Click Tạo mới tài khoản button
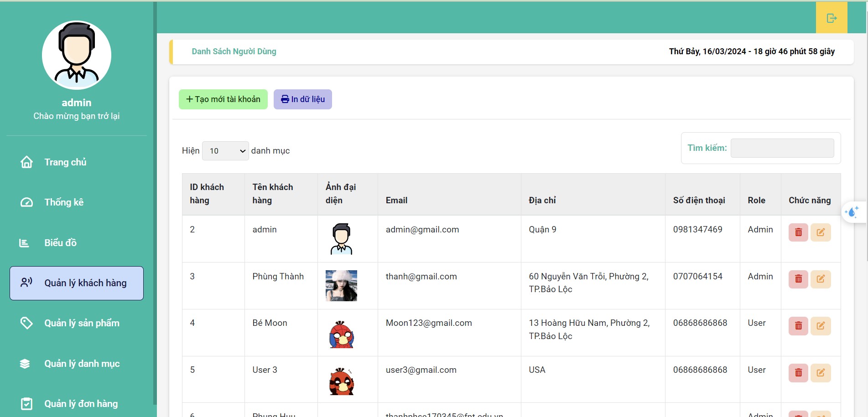 223,99
